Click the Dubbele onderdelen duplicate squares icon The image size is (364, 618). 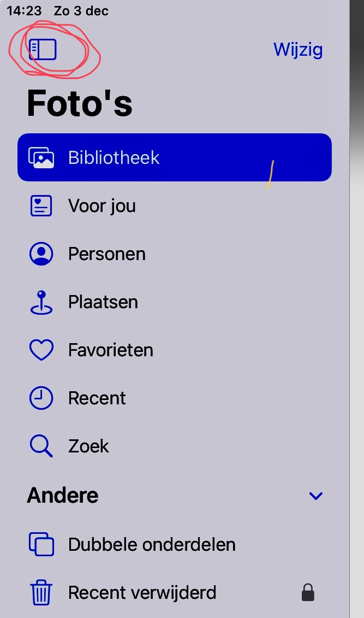41,544
